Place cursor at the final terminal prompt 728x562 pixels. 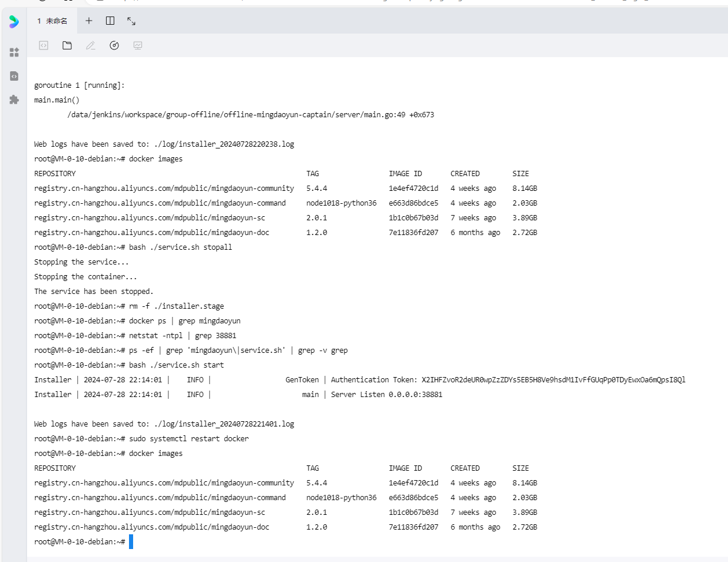[131, 541]
